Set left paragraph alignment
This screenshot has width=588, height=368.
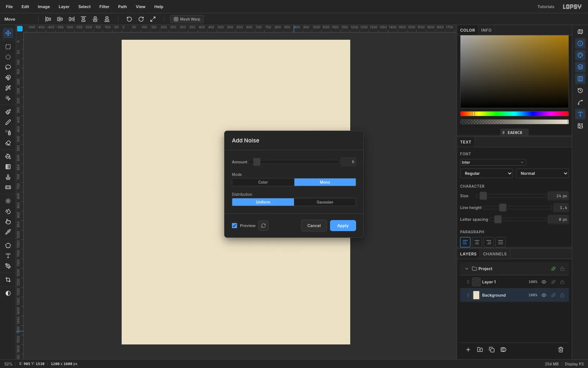coord(465,242)
